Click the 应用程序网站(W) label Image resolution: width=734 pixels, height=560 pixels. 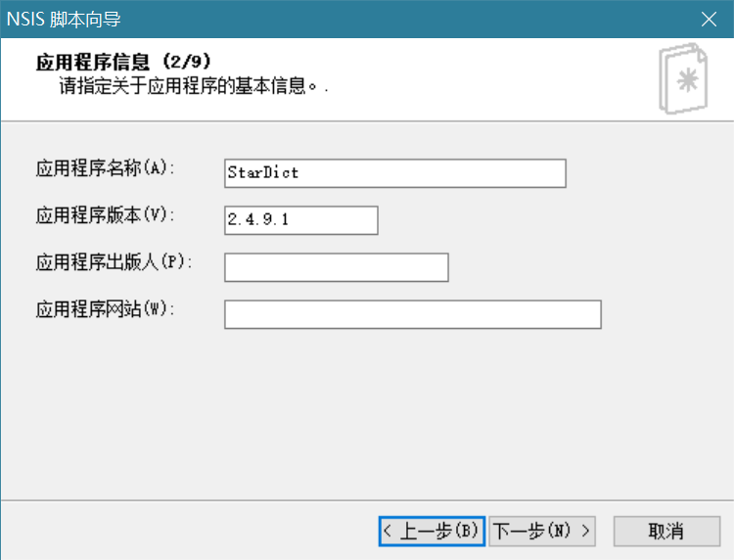[x=104, y=308]
